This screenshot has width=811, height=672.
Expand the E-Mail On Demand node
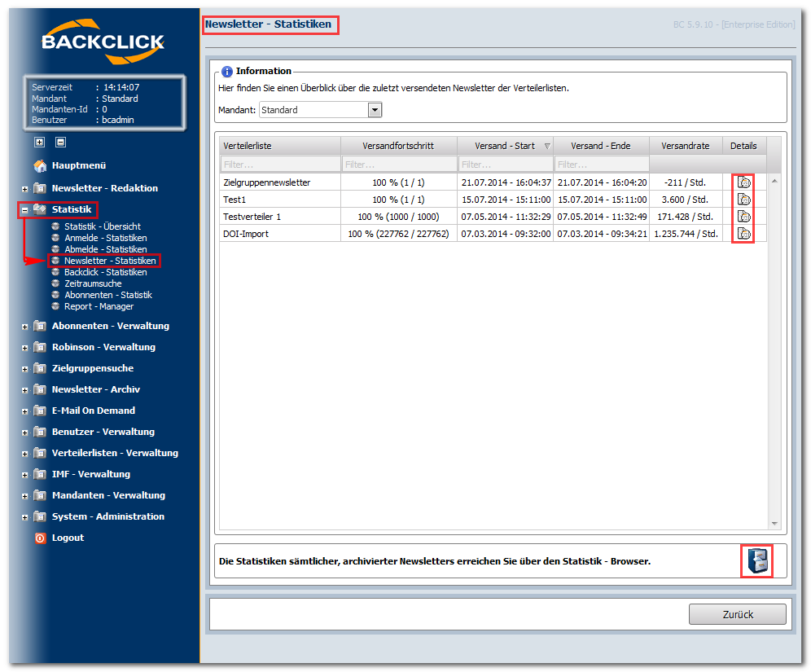[x=24, y=411]
